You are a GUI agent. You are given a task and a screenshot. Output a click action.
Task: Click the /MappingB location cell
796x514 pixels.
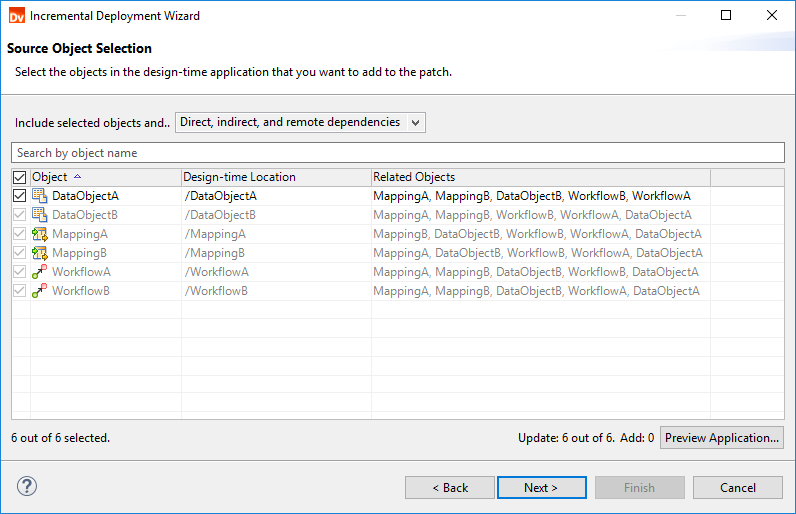276,253
